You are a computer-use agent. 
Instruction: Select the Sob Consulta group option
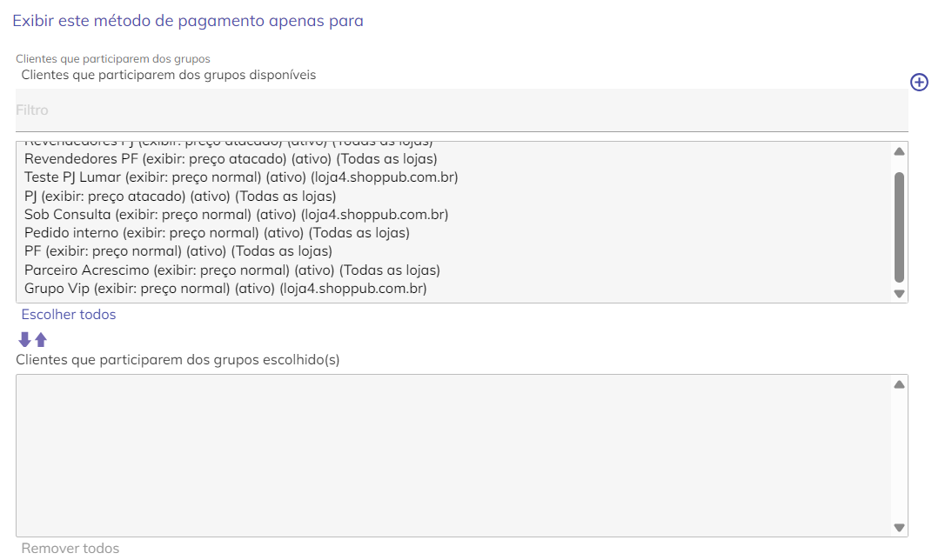[236, 214]
